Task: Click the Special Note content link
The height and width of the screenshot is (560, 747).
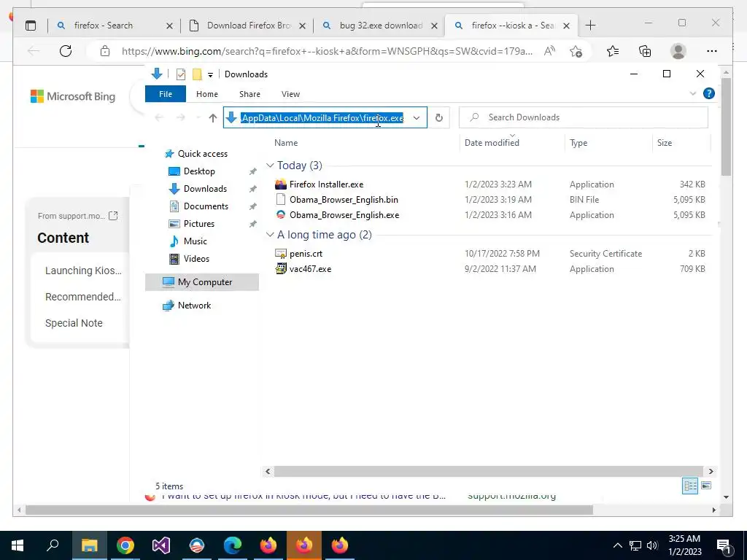Action: pyautogui.click(x=74, y=323)
